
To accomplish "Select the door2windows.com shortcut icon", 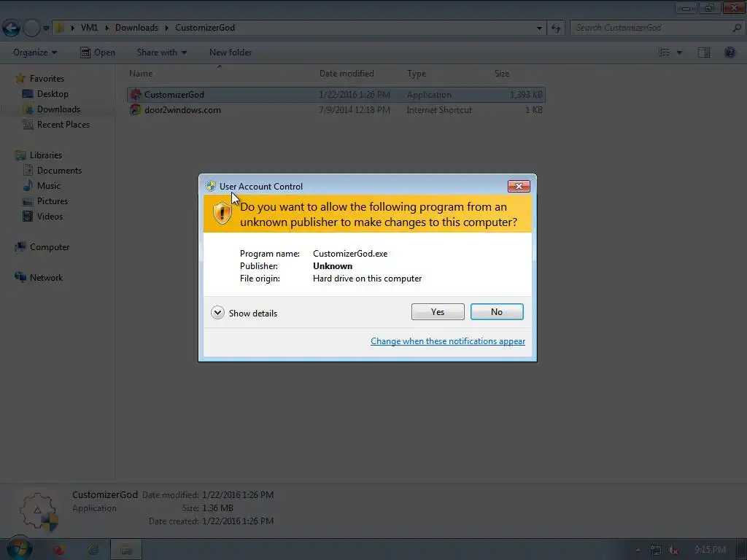I will tap(136, 109).
